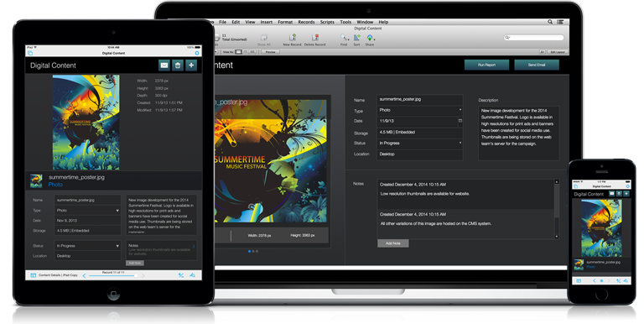The width and height of the screenshot is (644, 324).
Task: Click the calendar icon beside Date 11/9/13
Action: (x=460, y=121)
